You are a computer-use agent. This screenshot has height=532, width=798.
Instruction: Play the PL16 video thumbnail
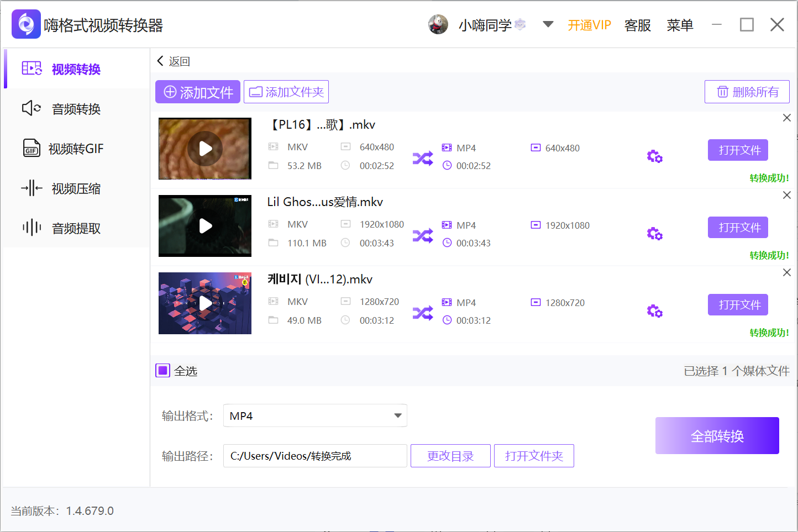204,148
